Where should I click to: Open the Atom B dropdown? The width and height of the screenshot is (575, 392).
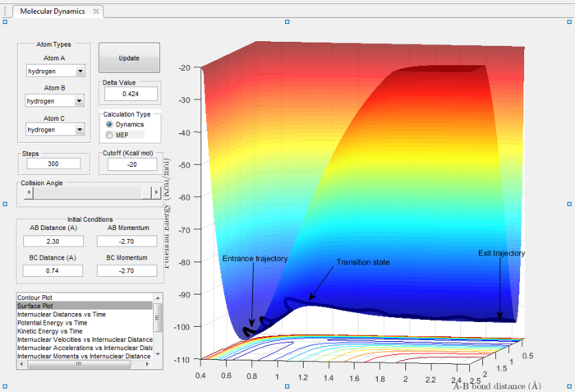click(x=79, y=101)
